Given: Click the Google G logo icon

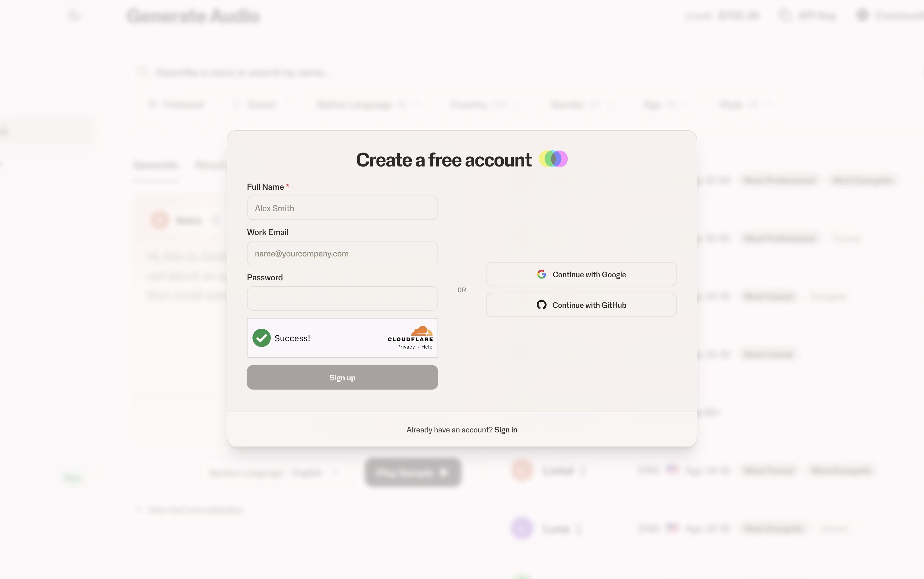Looking at the screenshot, I should pos(541,274).
